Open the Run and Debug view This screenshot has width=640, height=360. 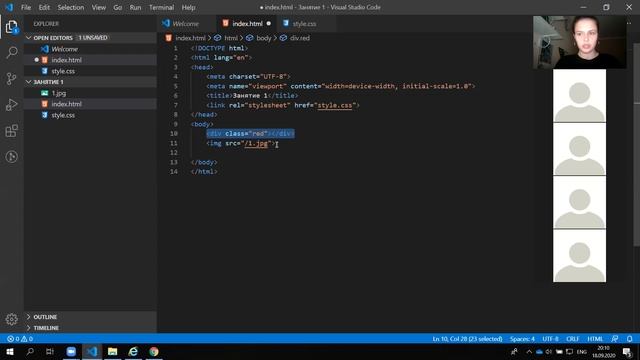(11, 104)
